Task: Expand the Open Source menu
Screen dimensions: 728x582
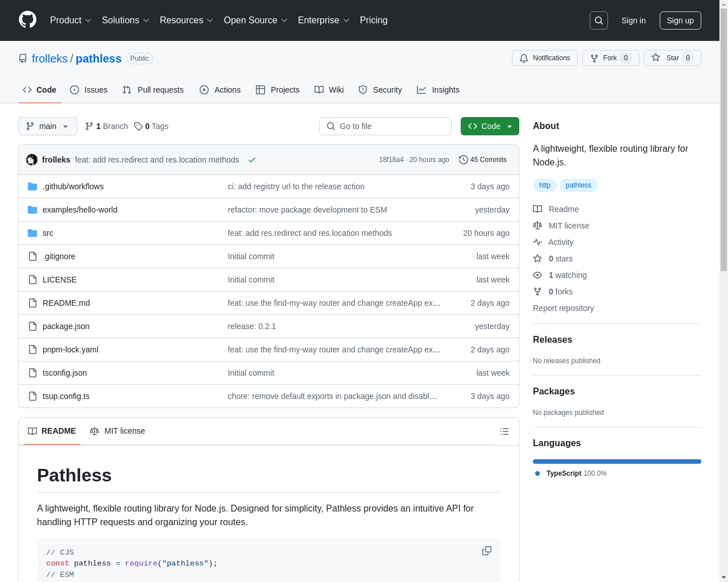Action: [x=256, y=20]
